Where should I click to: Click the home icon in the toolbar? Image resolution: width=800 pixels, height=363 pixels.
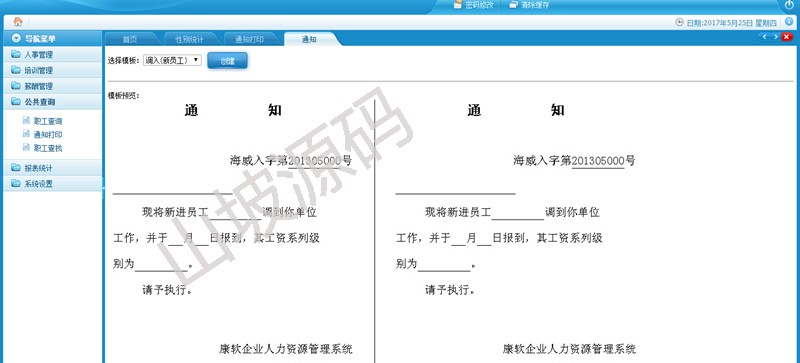pyautogui.click(x=18, y=21)
